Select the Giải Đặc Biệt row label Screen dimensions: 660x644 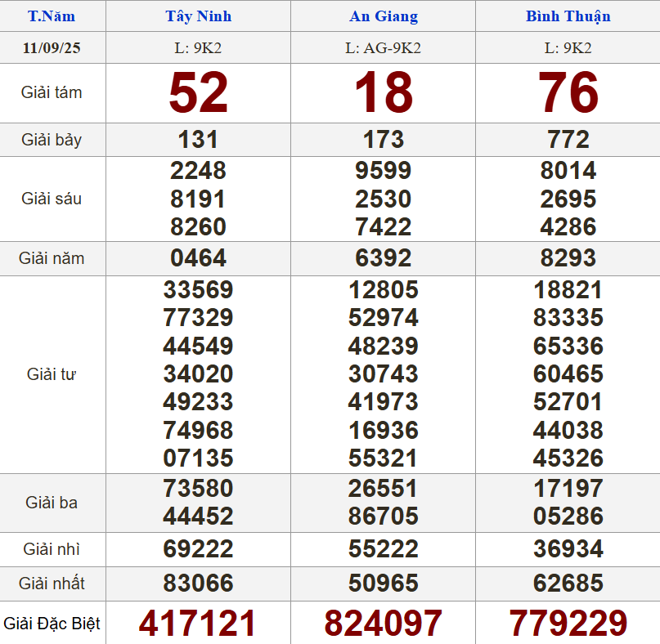(x=52, y=624)
